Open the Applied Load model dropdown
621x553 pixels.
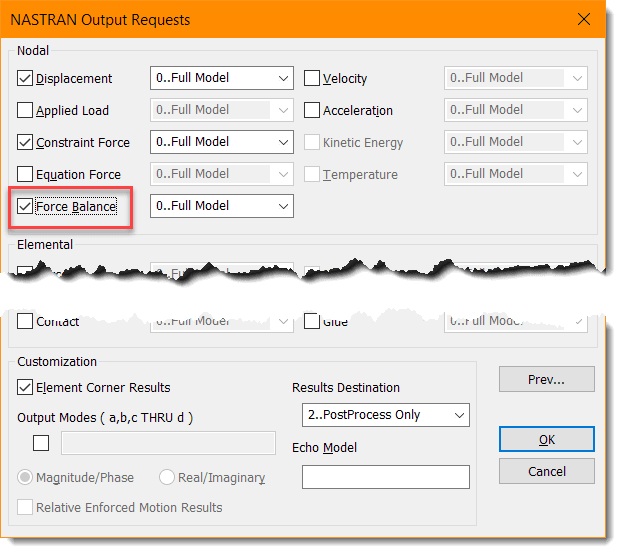(222, 110)
